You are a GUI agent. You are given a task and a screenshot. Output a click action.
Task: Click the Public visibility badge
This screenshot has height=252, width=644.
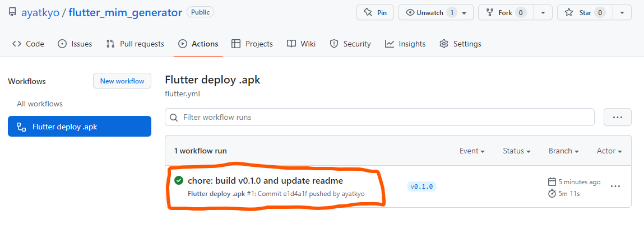point(200,12)
